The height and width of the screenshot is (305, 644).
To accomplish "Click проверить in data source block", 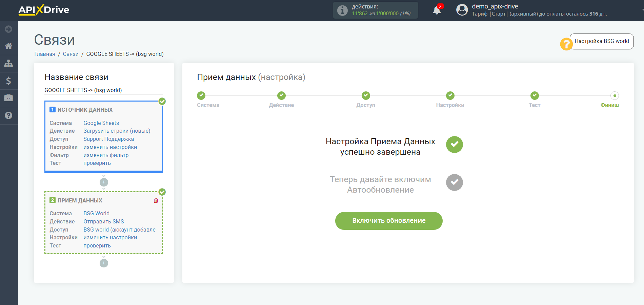I will coord(97,163).
